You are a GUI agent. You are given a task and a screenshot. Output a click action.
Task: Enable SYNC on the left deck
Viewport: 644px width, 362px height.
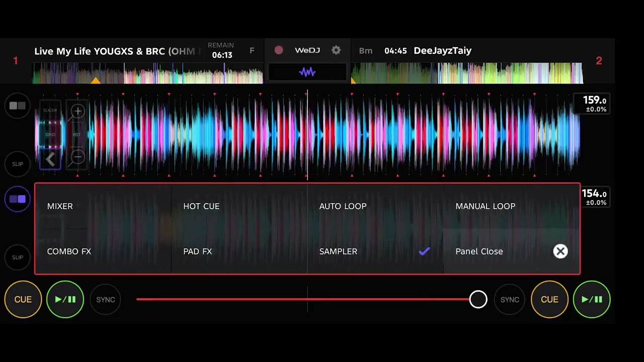(106, 300)
